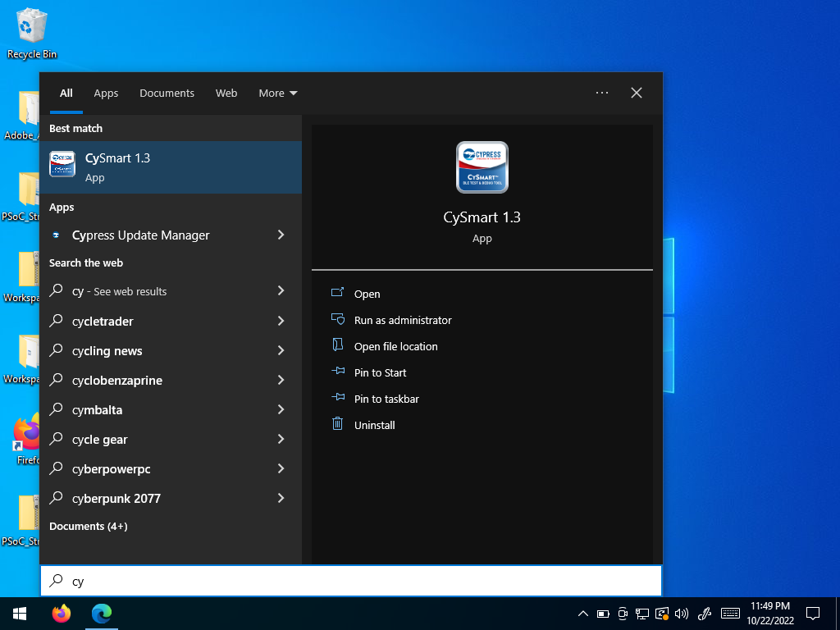Click the Run as administrator shield icon
Viewport: 840px width, 630px height.
pyautogui.click(x=337, y=319)
